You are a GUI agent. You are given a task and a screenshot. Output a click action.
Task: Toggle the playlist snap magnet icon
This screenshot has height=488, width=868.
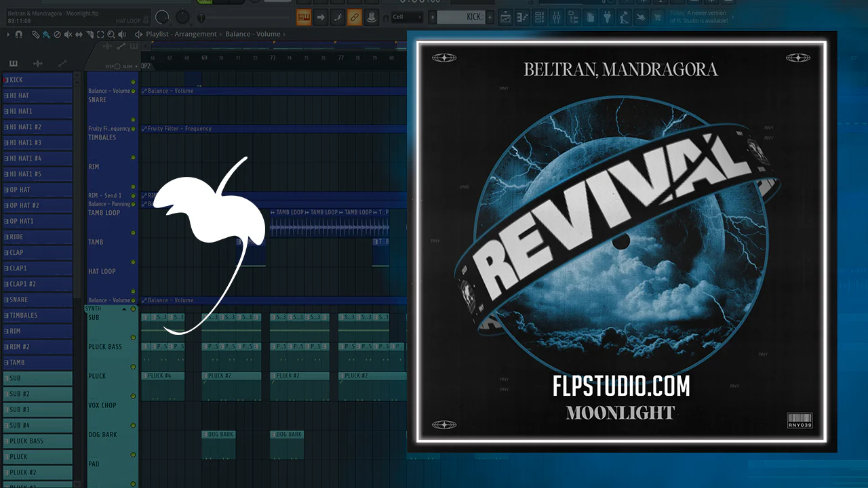coord(19,34)
